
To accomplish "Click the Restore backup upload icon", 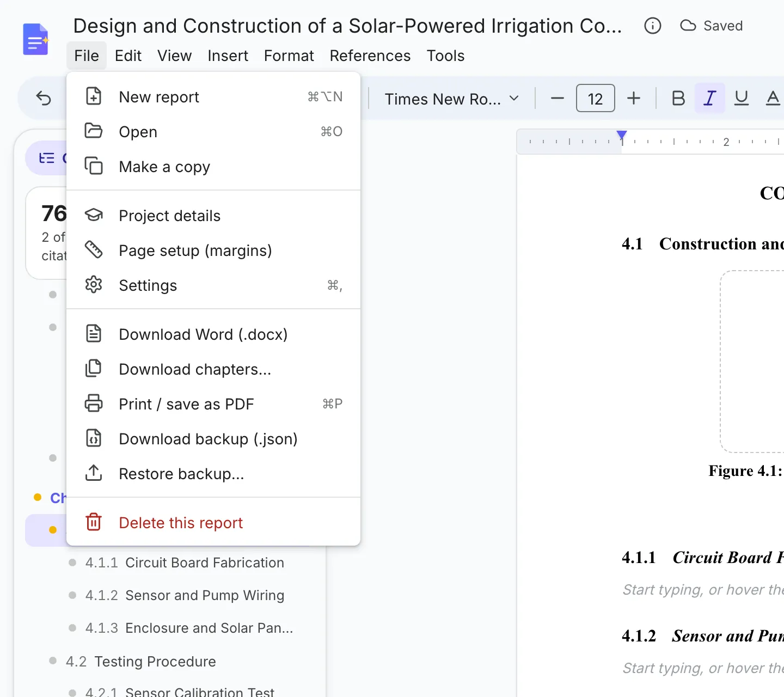I will click(x=94, y=473).
